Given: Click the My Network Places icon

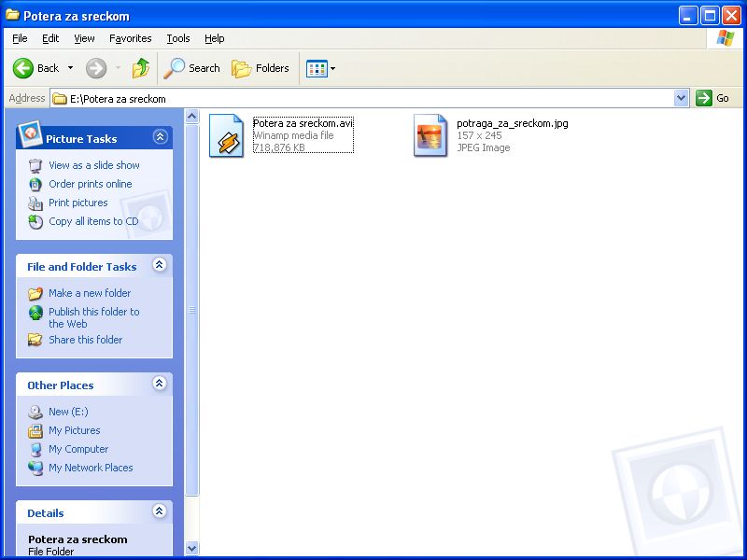Looking at the screenshot, I should click(35, 469).
